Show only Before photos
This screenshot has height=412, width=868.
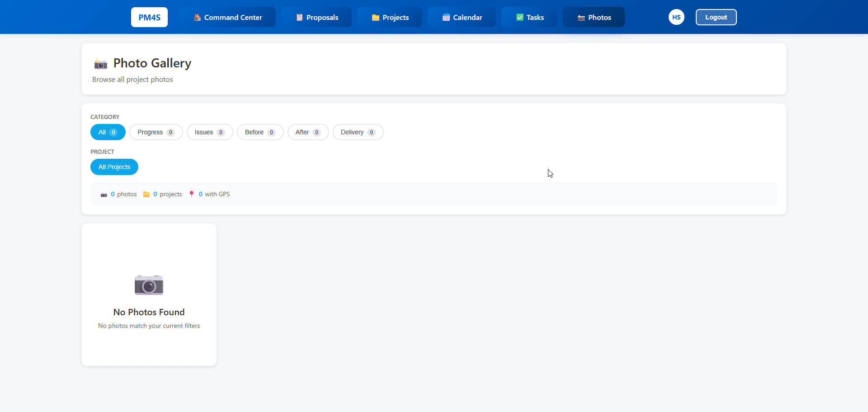tap(260, 132)
